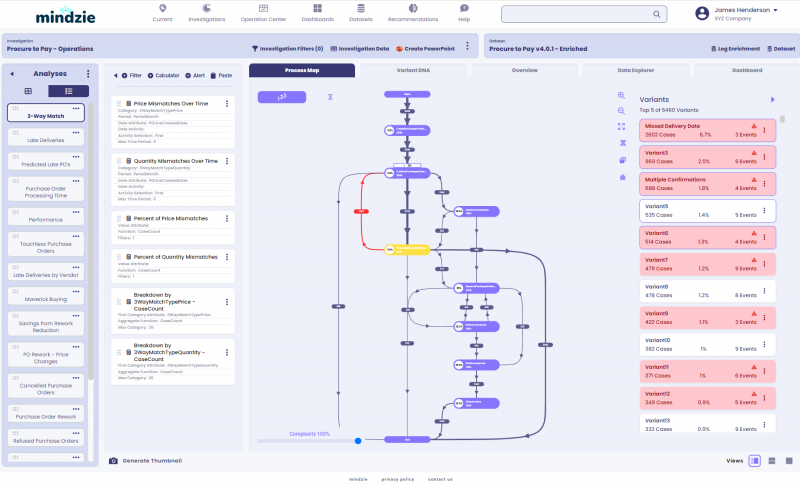Select the Variant5 card
The image size is (800, 485).
point(707,211)
